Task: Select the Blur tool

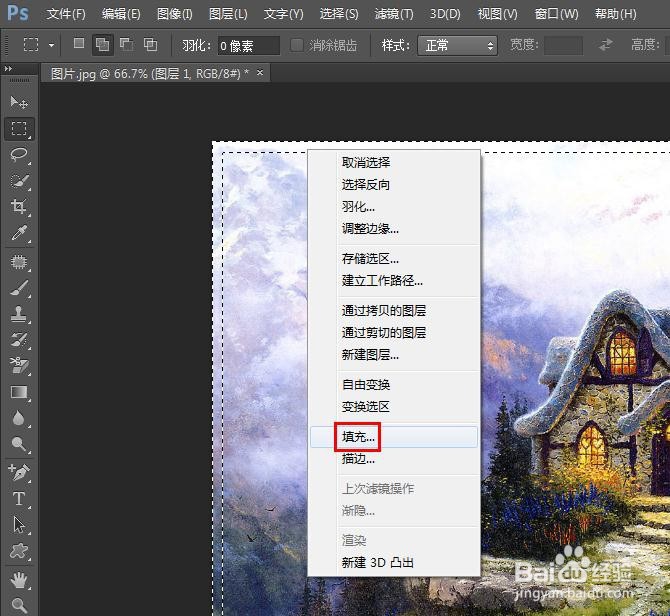Action: [19, 418]
